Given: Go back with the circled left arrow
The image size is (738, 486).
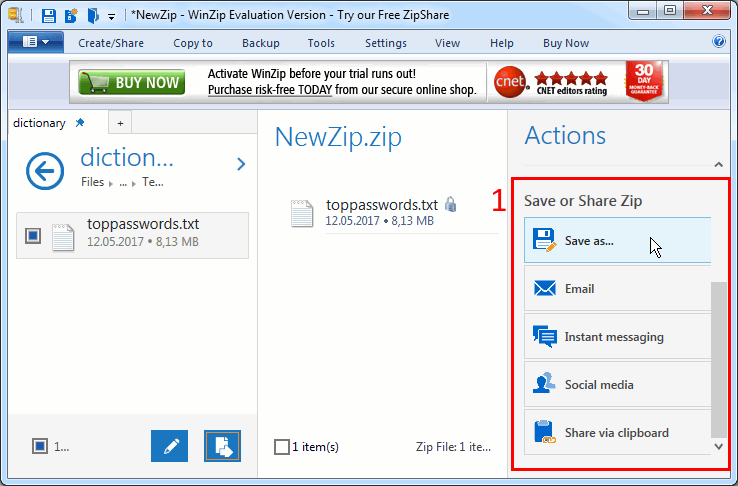Looking at the screenshot, I should [x=44, y=172].
